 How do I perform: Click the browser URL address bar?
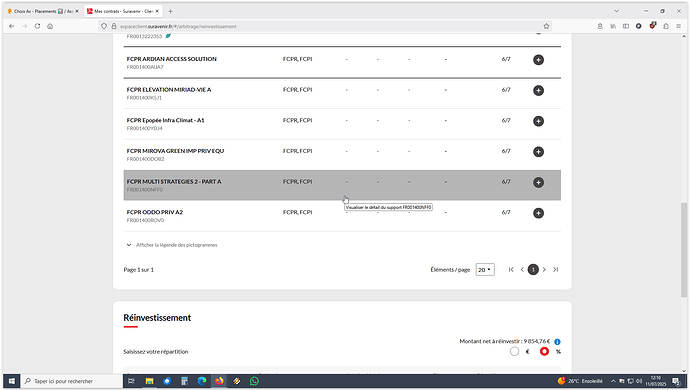pos(326,26)
